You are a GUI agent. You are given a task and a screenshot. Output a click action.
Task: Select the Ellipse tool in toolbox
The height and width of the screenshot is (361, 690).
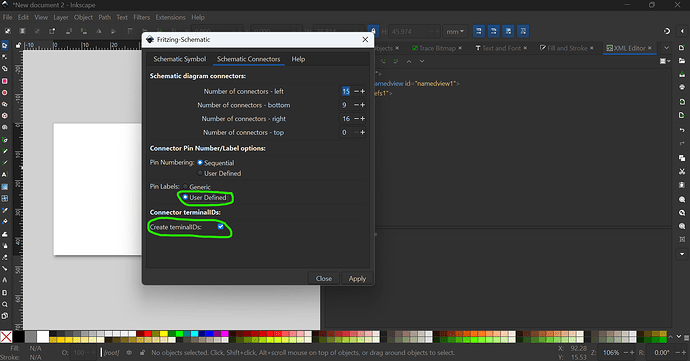click(x=4, y=93)
